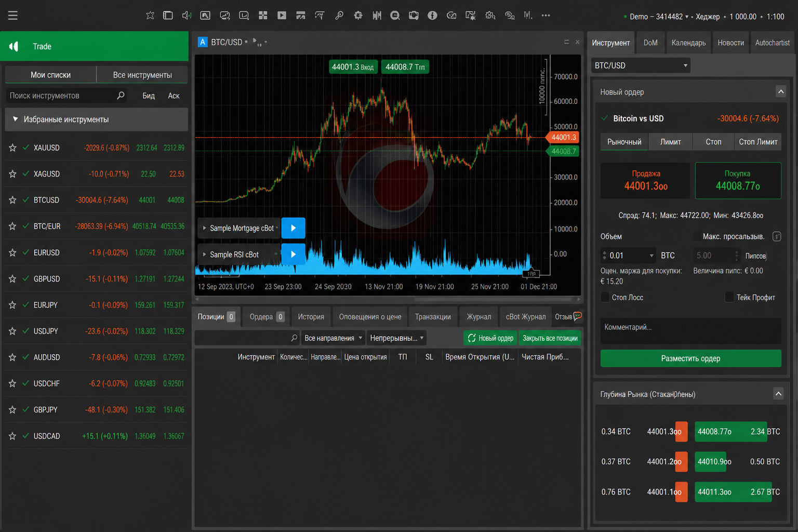Image resolution: width=798 pixels, height=532 pixels.
Task: Click the star favorites icon in top toolbar
Action: (150, 16)
